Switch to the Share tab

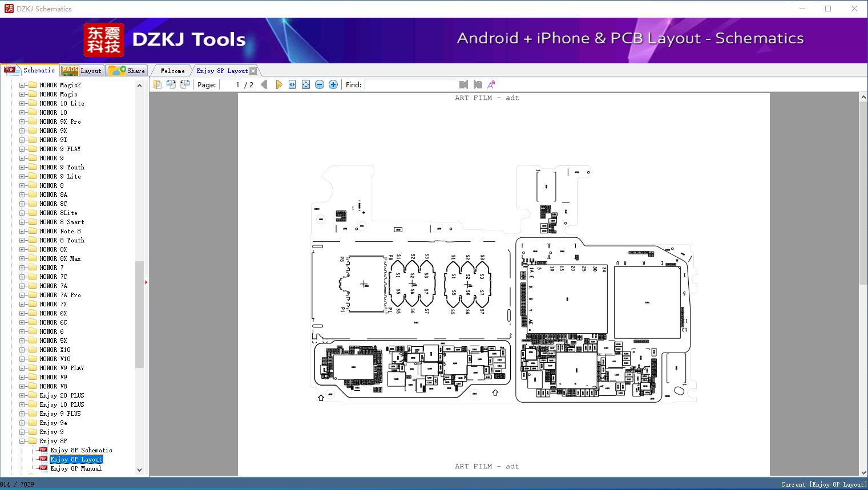click(127, 71)
